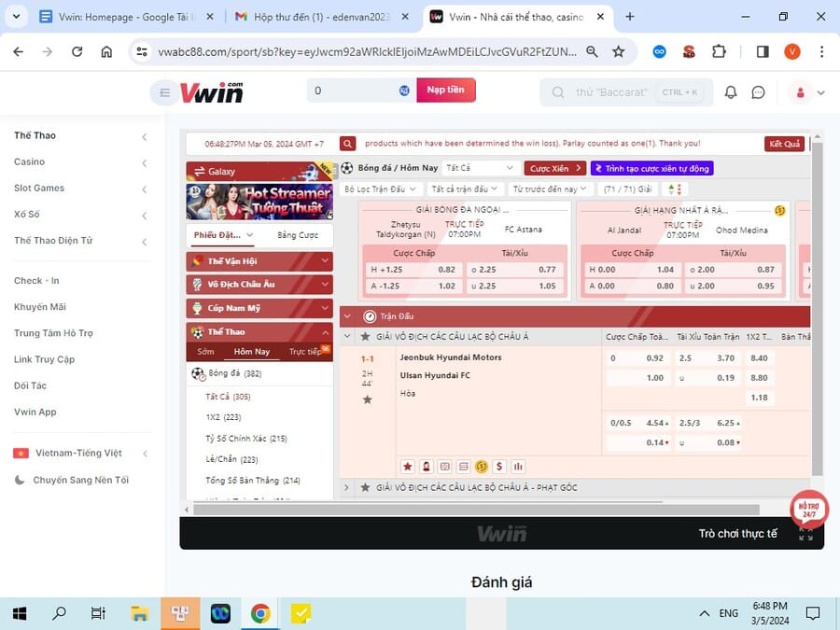Viewport: 840px width, 630px height.
Task: Switch to the Hôm Nay tab
Action: pyautogui.click(x=252, y=352)
